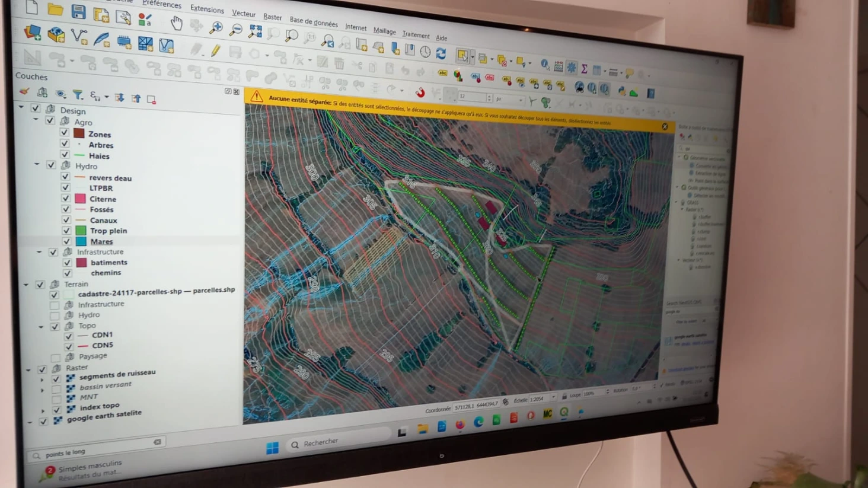Toggle editing with the yellow pencil icon

[x=215, y=51]
